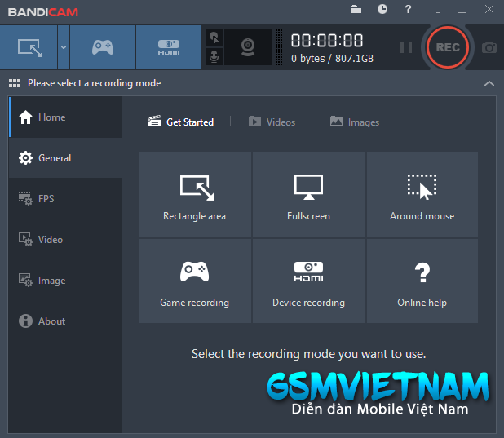Click the video settings icon in sidebar

pos(25,239)
